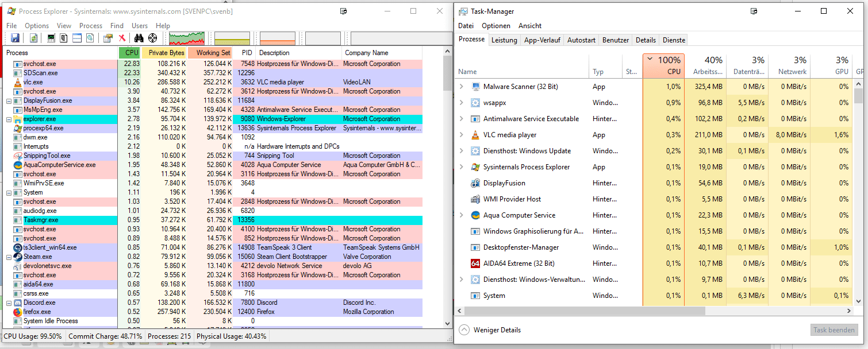Viewport: 868px width, 349px height.
Task: Switch to the Details tab
Action: [646, 40]
